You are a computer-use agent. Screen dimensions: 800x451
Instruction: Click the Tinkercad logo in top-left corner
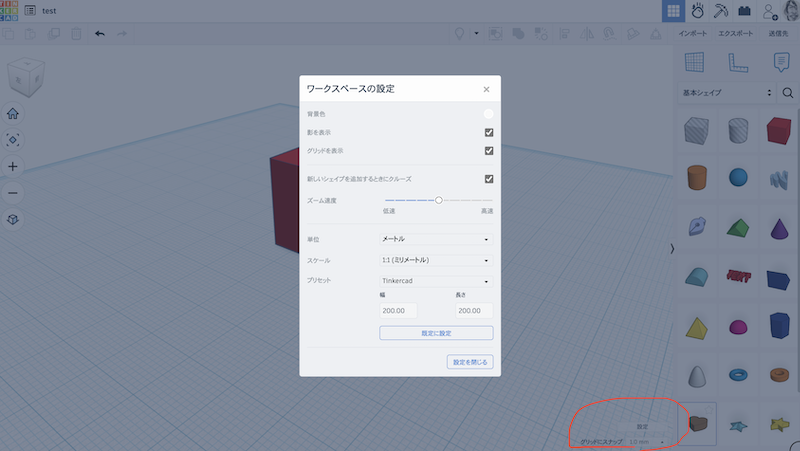point(11,11)
